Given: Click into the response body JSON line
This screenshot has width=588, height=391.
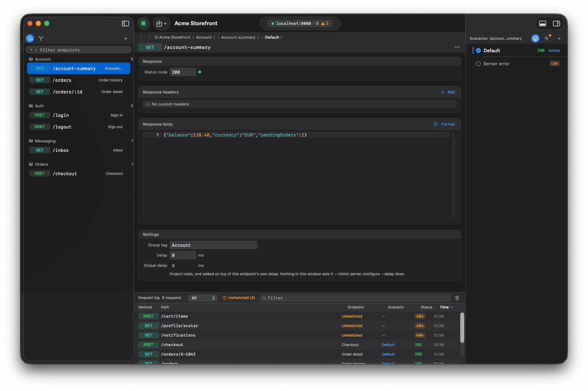Looking at the screenshot, I should (x=235, y=135).
